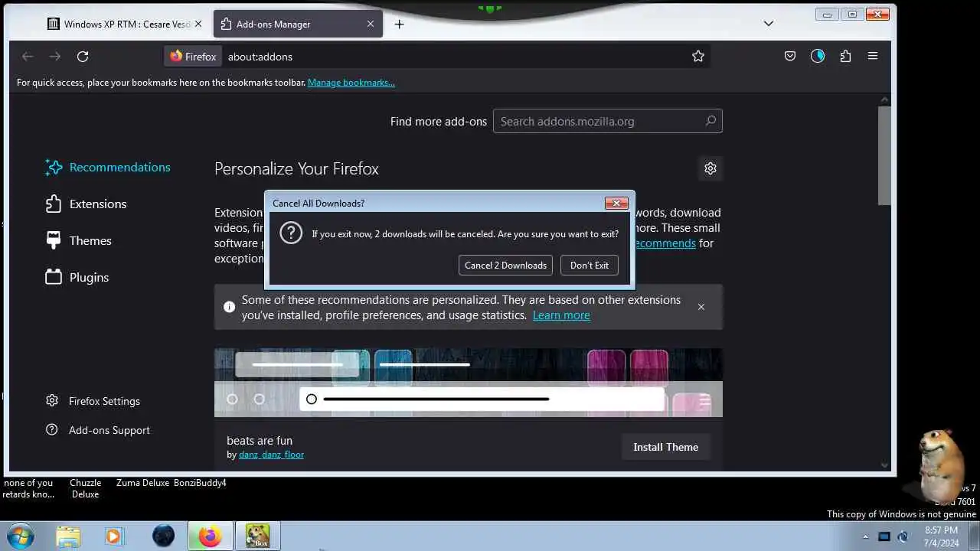The image size is (980, 551).
Task: Close the Add-ons Manager tab
Action: point(371,24)
